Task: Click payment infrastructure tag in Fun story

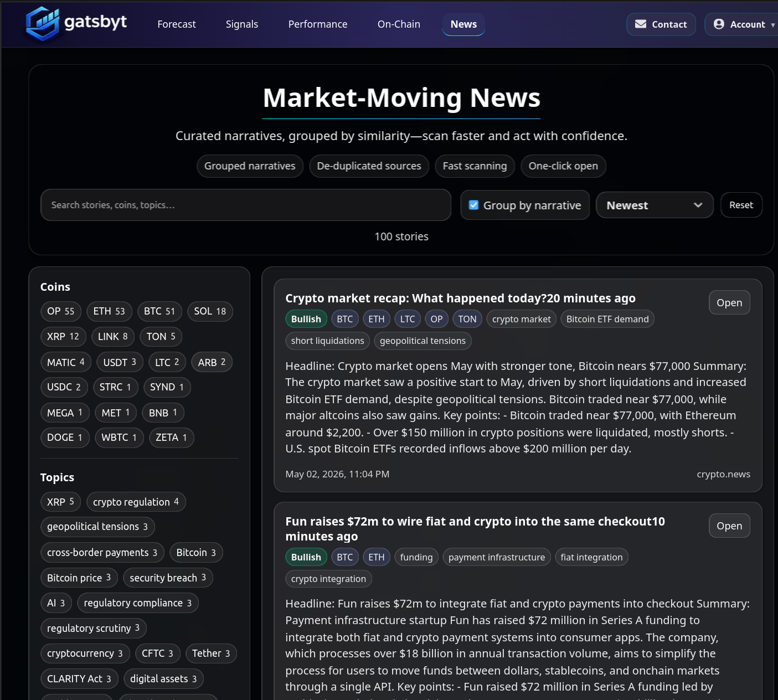Action: [x=497, y=557]
